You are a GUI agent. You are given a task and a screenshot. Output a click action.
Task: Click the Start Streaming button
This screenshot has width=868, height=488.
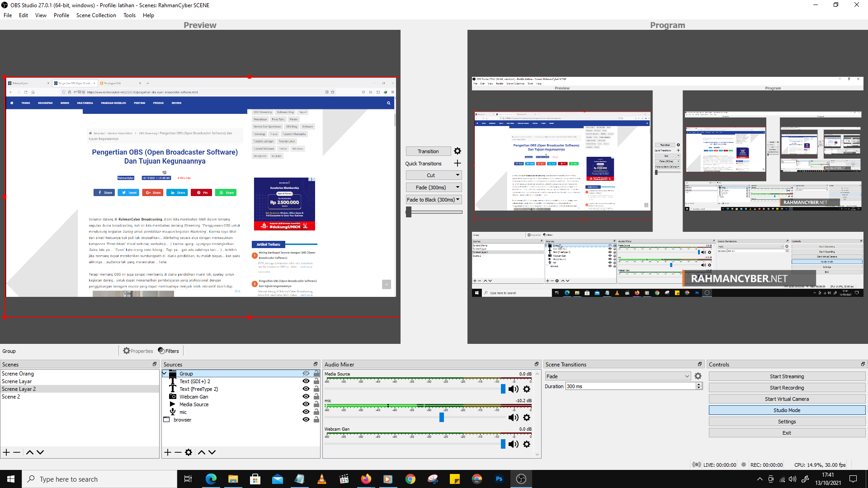[786, 376]
